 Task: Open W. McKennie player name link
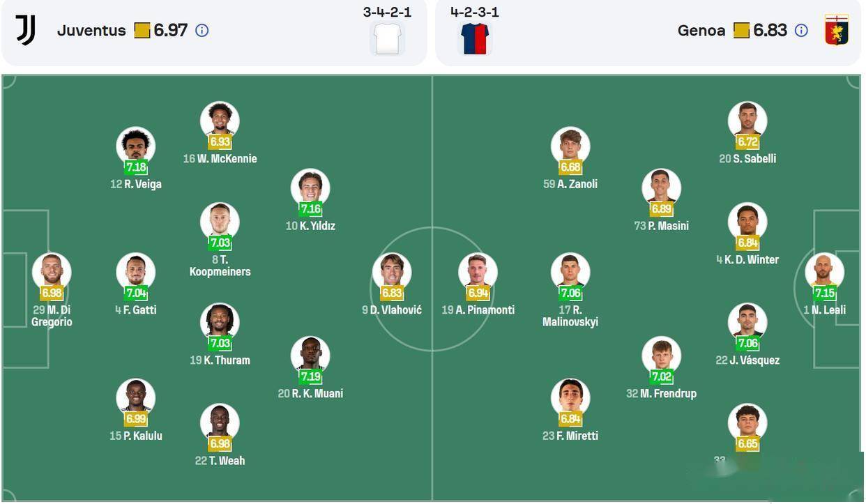[220, 159]
